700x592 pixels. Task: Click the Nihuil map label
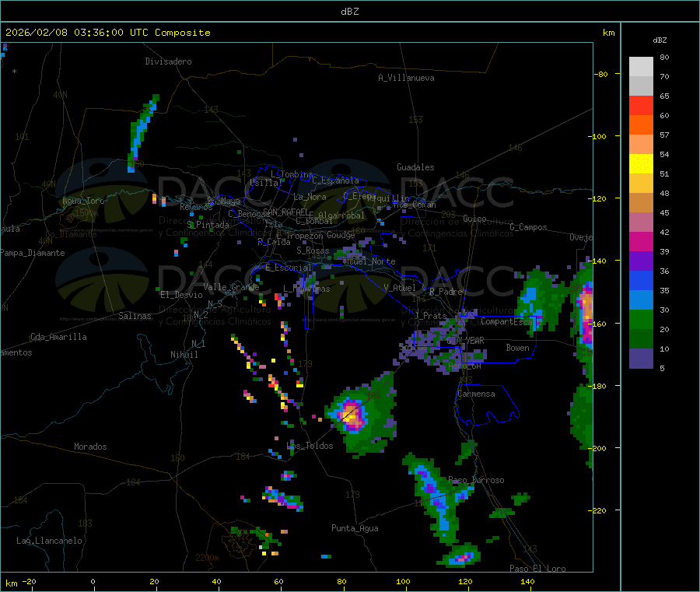[184, 355]
